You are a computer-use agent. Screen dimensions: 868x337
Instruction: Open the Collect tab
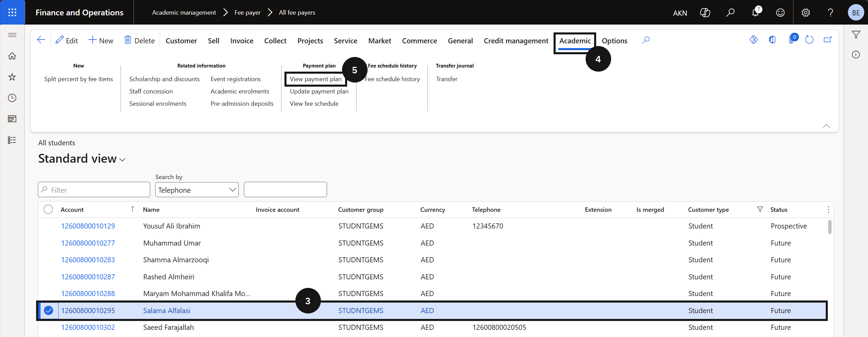click(x=275, y=41)
